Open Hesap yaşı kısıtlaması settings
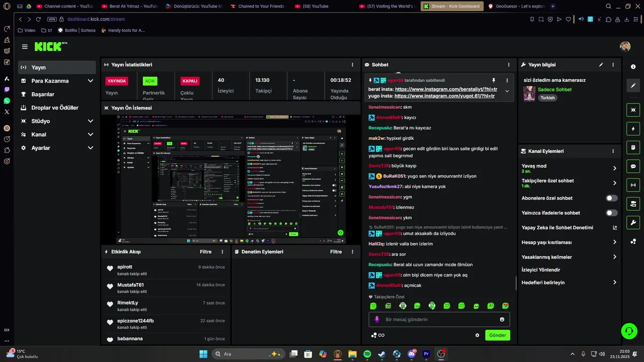The width and height of the screenshot is (644, 362). [x=569, y=242]
